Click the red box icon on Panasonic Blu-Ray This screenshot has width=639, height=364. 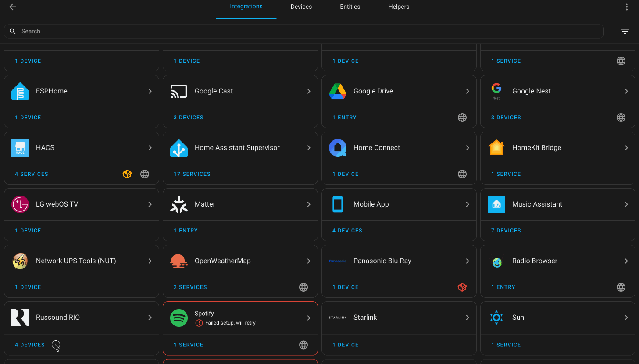(x=462, y=287)
